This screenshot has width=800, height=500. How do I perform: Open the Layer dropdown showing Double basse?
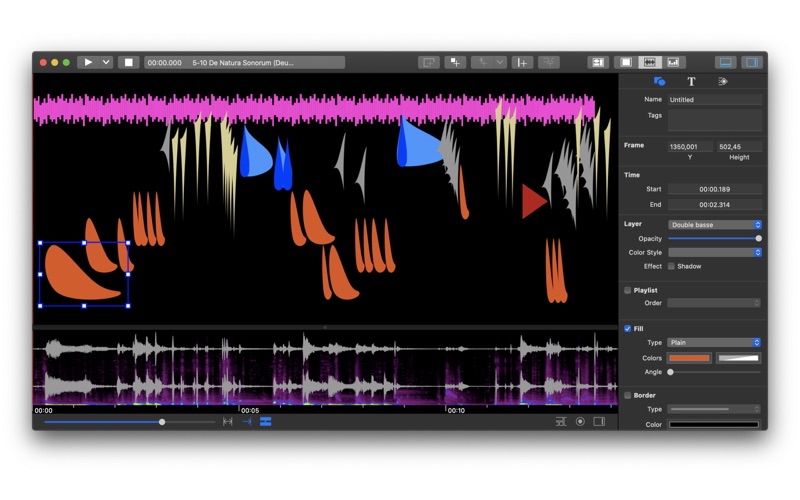pyautogui.click(x=715, y=224)
